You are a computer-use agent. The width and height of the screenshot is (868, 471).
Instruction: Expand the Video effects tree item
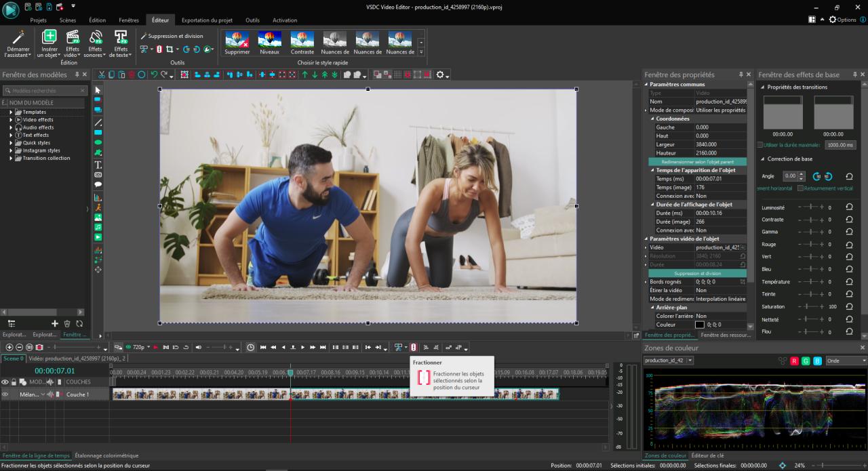12,120
